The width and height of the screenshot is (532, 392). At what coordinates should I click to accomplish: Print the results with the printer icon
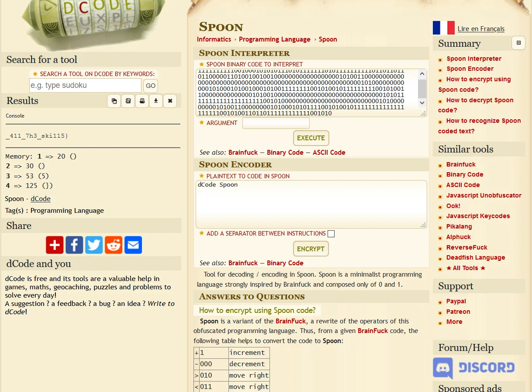(142, 101)
